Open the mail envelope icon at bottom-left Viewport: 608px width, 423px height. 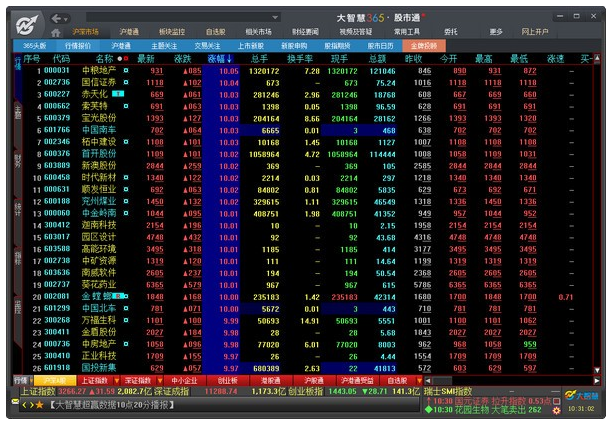tap(15, 402)
